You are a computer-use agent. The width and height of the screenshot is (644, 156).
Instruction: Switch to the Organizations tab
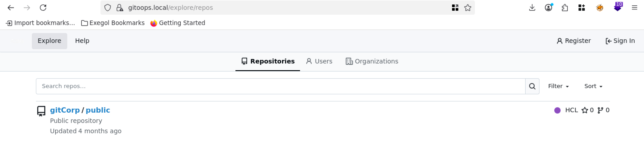tap(372, 61)
